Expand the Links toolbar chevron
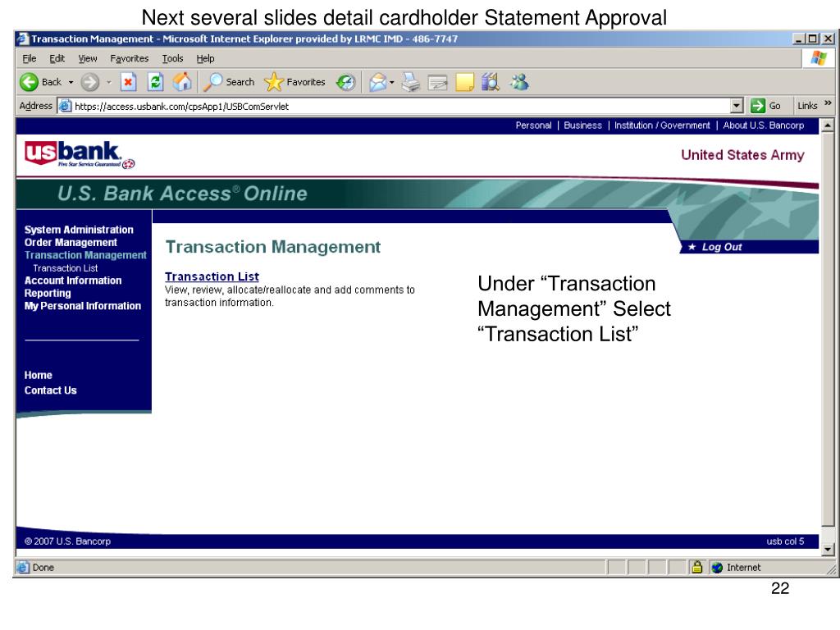Screen dimensions: 840x630 828,103
